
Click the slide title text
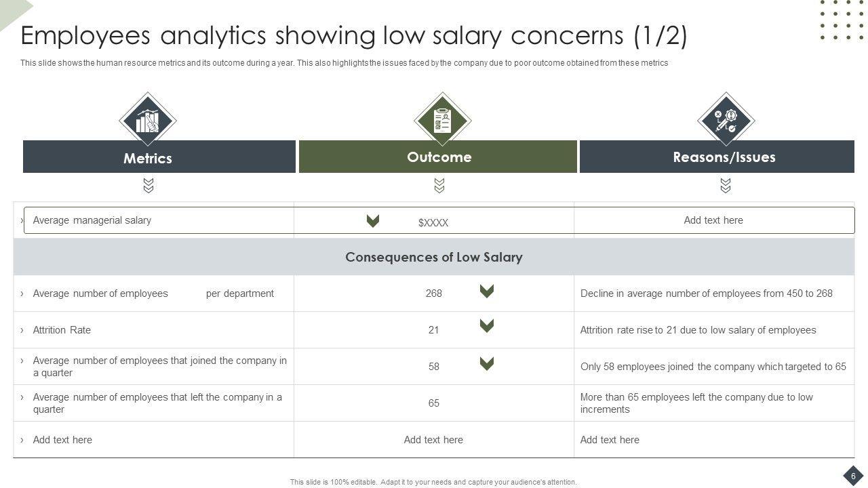point(353,35)
